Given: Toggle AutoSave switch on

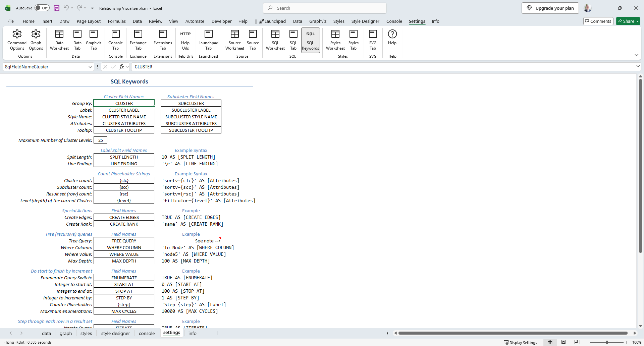Looking at the screenshot, I should pos(42,8).
